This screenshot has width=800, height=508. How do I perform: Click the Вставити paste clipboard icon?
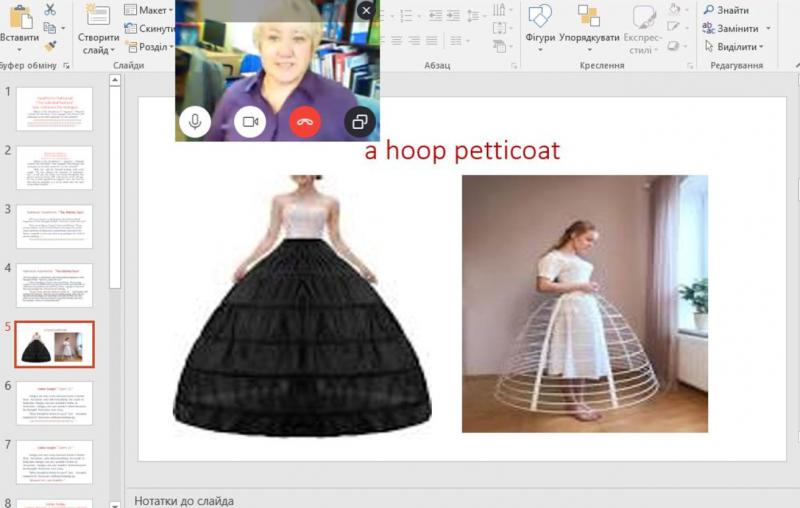point(21,17)
